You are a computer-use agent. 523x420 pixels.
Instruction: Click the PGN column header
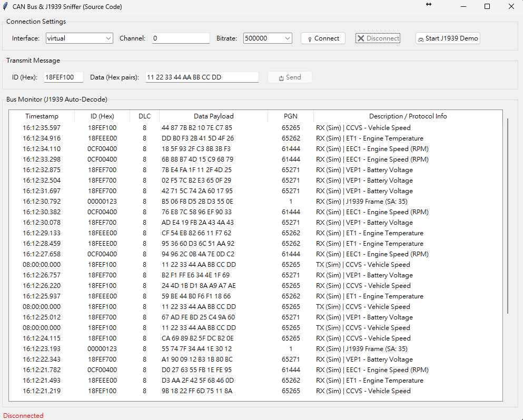point(291,116)
